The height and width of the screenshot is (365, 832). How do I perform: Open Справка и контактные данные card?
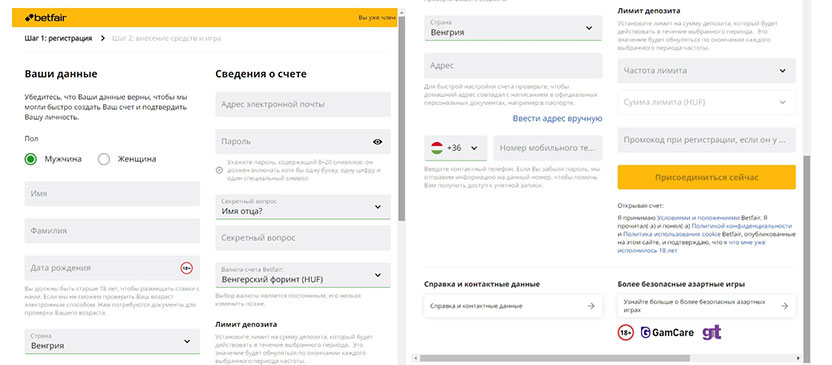coord(513,306)
